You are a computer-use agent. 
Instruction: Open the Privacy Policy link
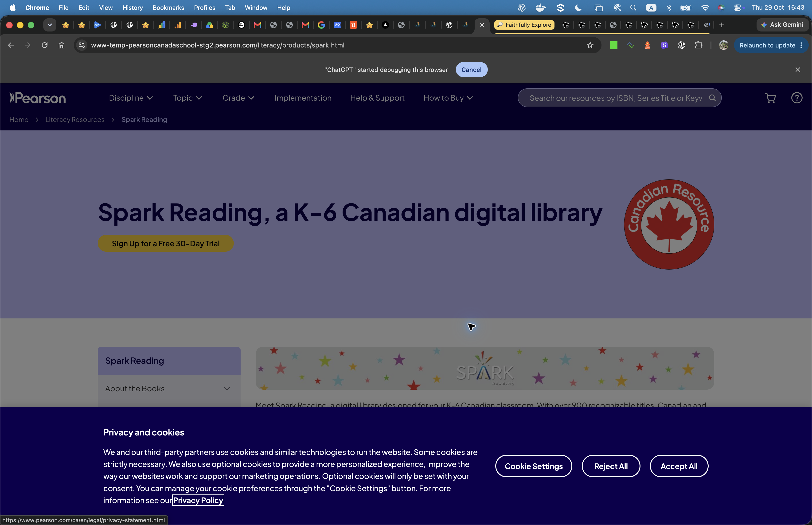[x=198, y=500]
